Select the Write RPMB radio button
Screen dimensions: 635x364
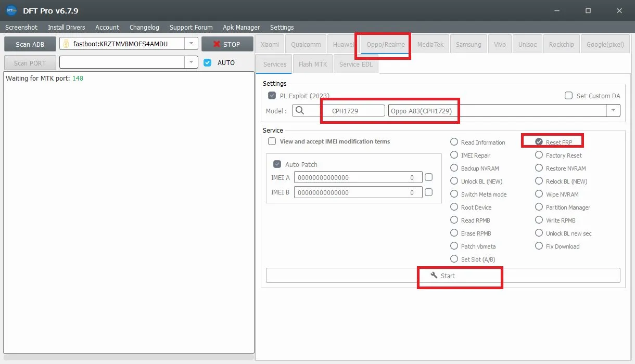(x=539, y=220)
